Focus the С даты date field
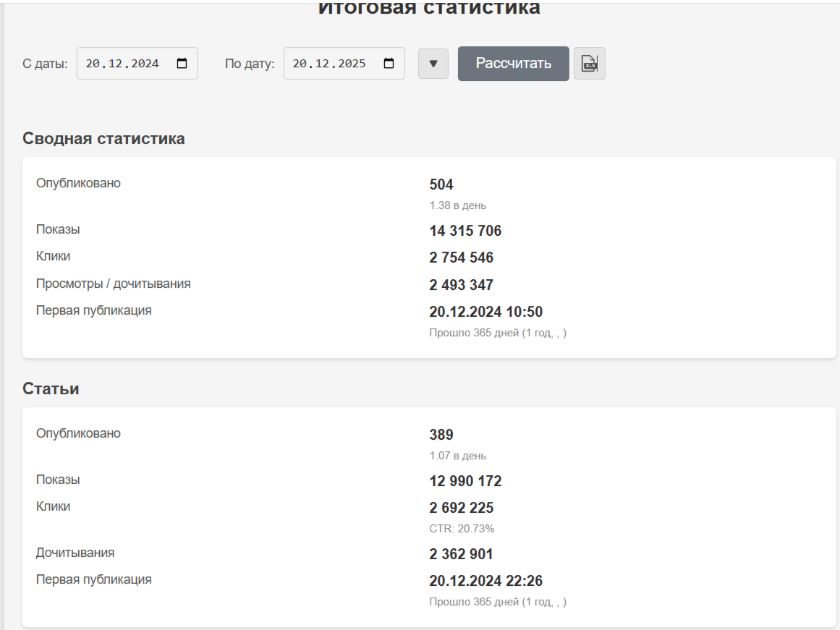Screen dimensions: 840x630 point(123,64)
